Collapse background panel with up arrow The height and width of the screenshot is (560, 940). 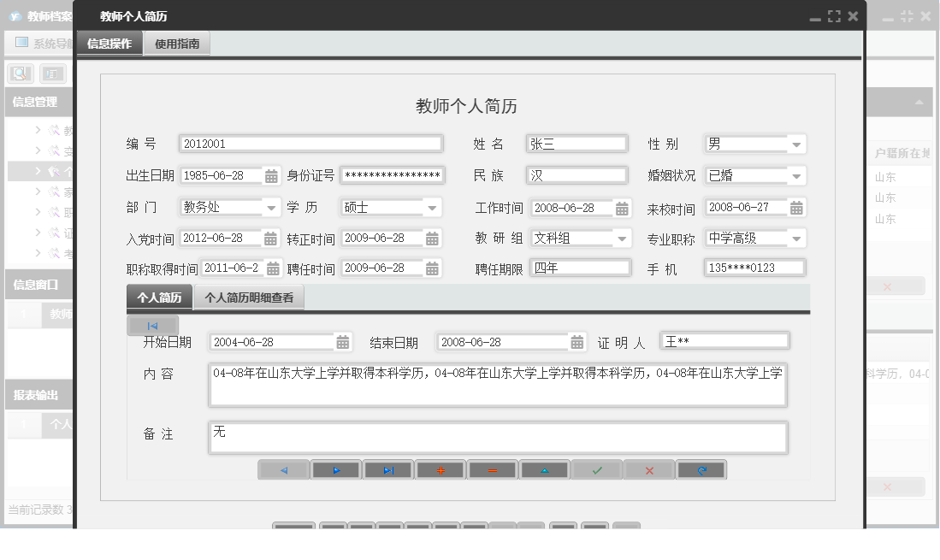click(919, 103)
